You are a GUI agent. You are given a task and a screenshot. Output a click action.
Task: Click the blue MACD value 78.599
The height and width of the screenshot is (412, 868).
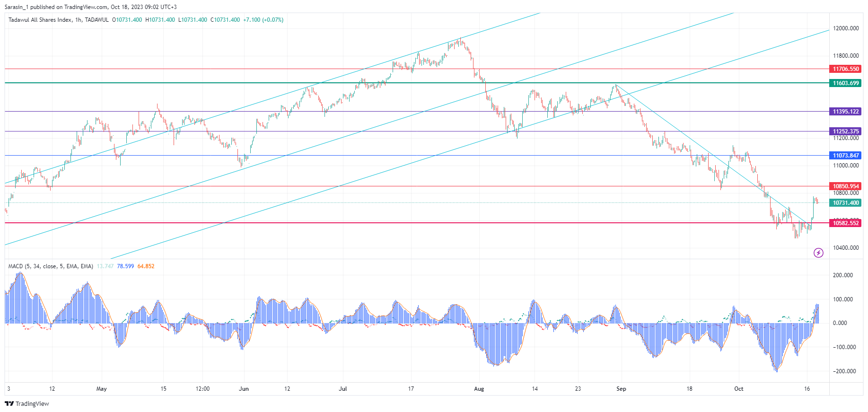(x=125, y=266)
